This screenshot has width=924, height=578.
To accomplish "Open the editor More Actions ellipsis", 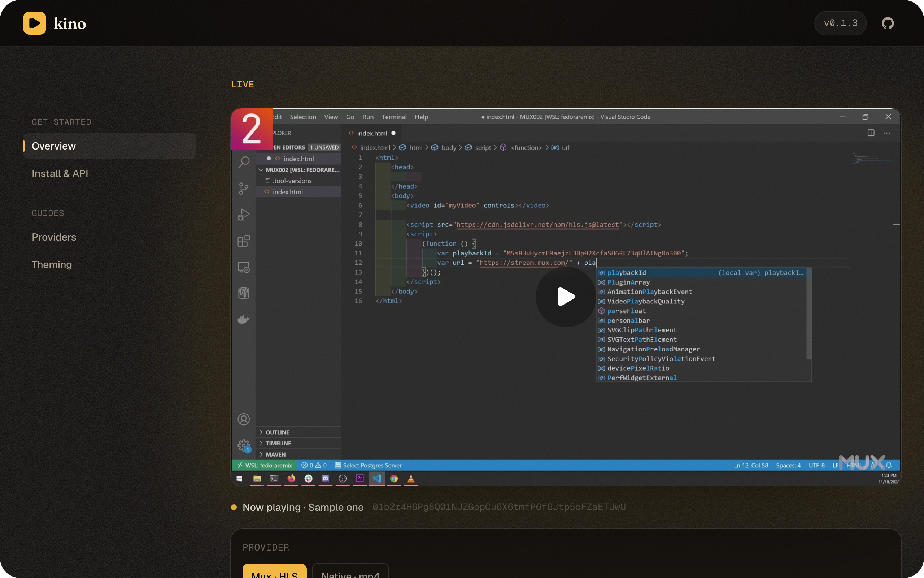I will pos(887,133).
